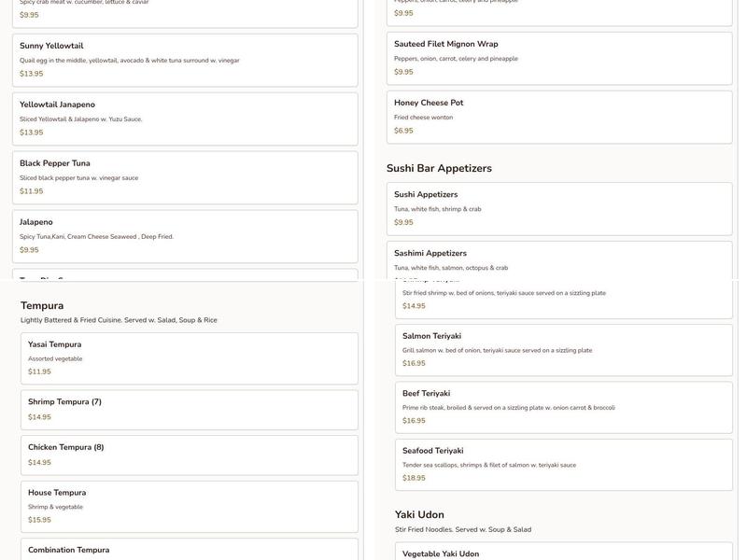Click the Jalapeno deep fried roll item
The width and height of the screenshot is (747, 560).
185,236
